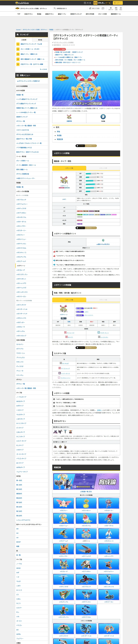
Task: Open 最新のTier表を見る link
Action: (103, 244)
